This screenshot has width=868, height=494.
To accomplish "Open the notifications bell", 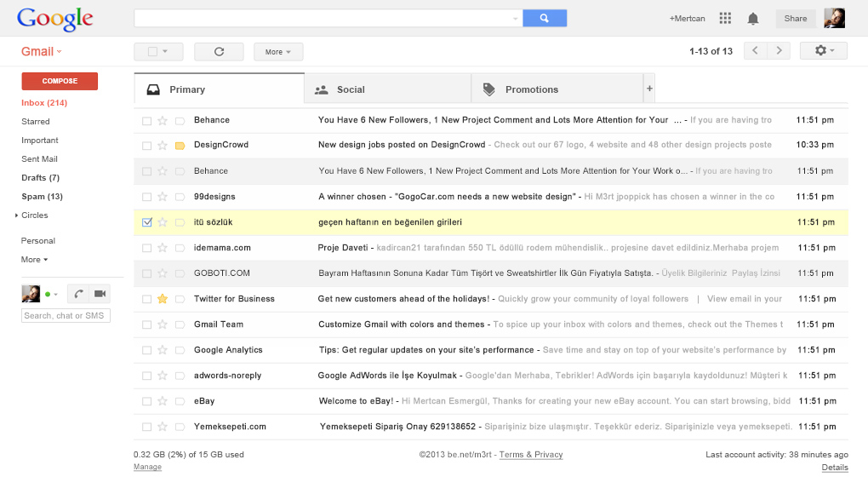I will pyautogui.click(x=752, y=18).
